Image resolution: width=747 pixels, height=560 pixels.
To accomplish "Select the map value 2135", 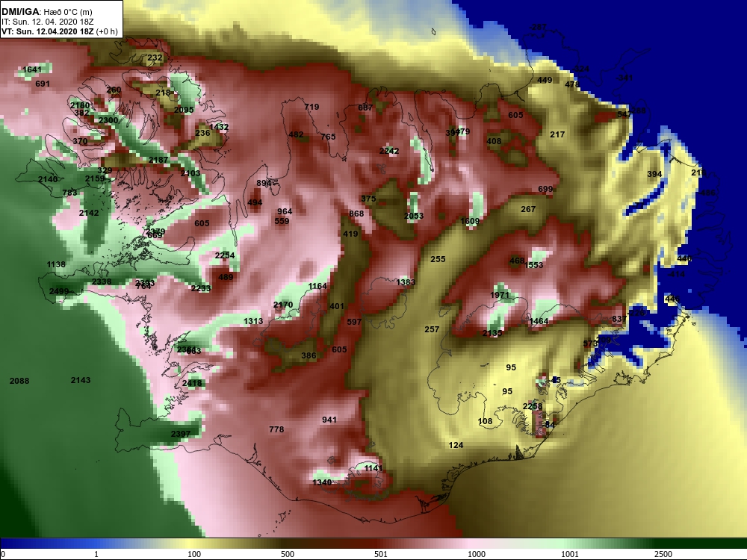I will coord(492,333).
